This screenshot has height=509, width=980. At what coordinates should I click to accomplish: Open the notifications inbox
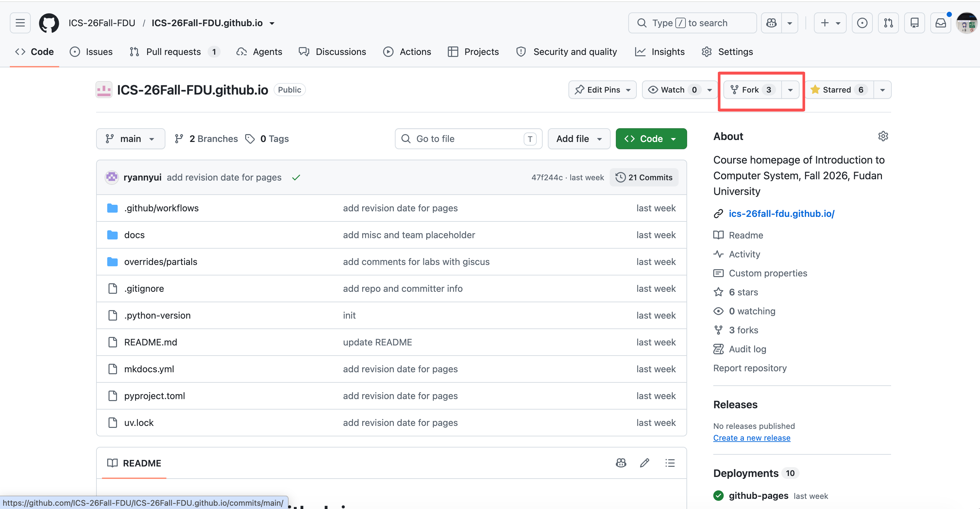(x=940, y=23)
